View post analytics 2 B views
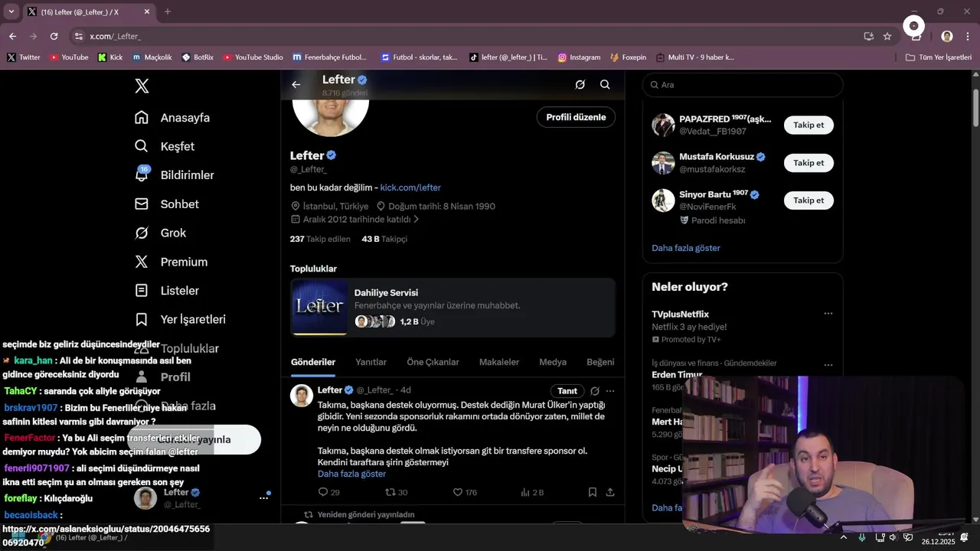Screen dimensions: 980x551 531,492
